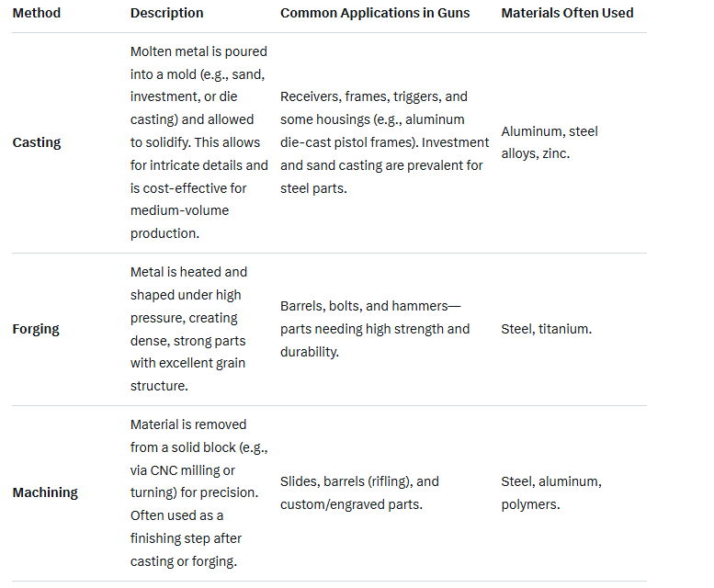714x588 pixels.
Task: Click the Method column header
Action: pyautogui.click(x=37, y=13)
